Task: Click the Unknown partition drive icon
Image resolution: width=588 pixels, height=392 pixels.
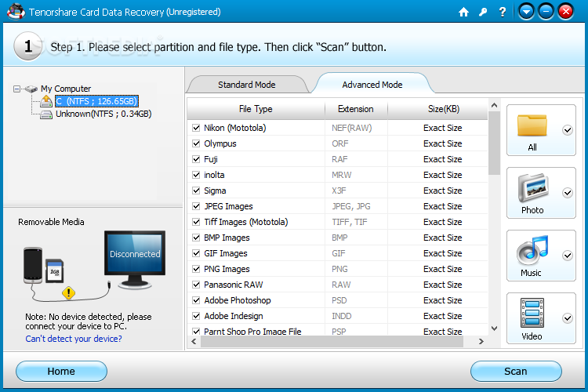Action: click(x=46, y=114)
